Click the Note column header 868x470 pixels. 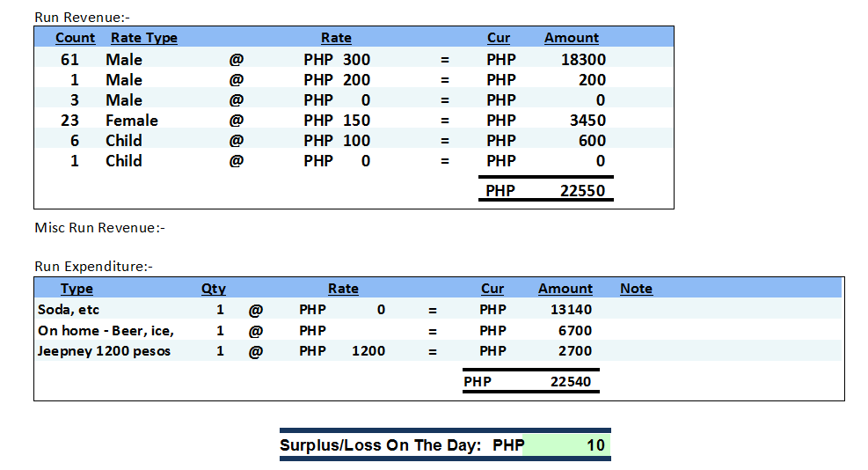coord(636,289)
